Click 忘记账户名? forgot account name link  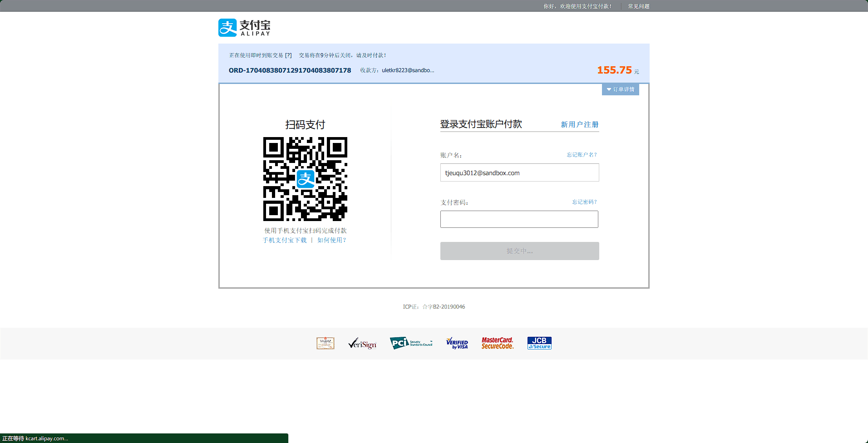[x=582, y=155]
